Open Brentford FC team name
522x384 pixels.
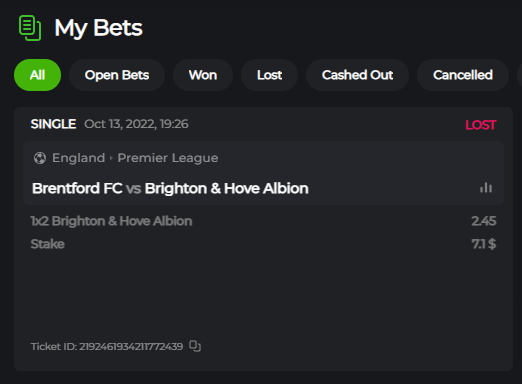(x=77, y=188)
